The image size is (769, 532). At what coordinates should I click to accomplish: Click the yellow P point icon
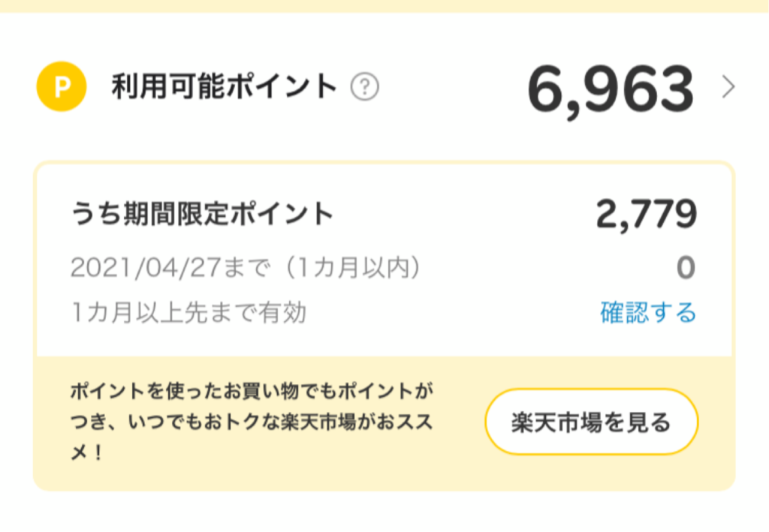click(62, 87)
